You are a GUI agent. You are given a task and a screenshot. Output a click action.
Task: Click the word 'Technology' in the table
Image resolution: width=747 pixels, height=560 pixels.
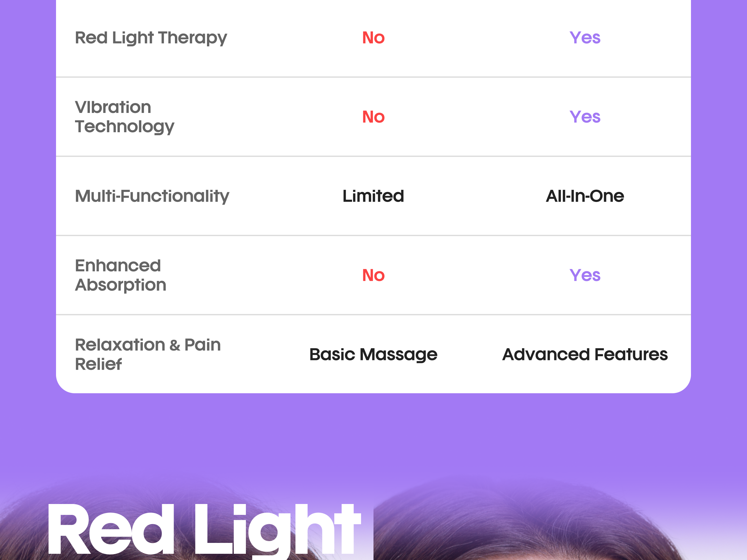pos(125,127)
